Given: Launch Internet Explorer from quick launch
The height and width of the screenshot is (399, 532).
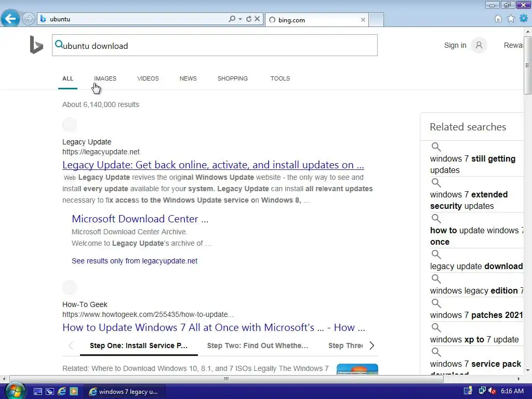Looking at the screenshot, I should 62,391.
